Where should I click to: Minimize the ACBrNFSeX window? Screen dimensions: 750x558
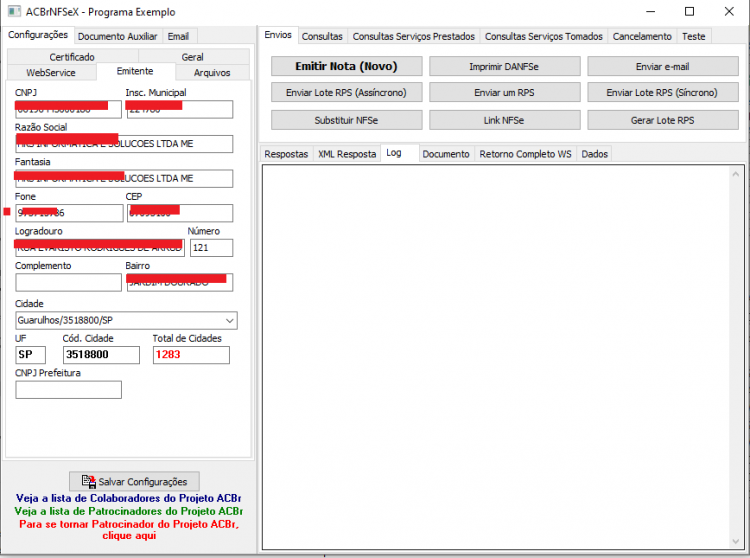[651, 11]
